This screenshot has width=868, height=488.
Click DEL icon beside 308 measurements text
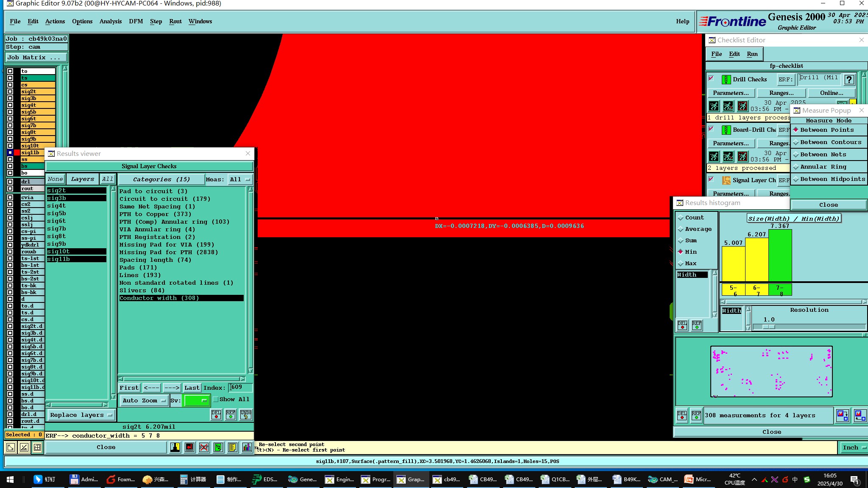click(x=682, y=415)
